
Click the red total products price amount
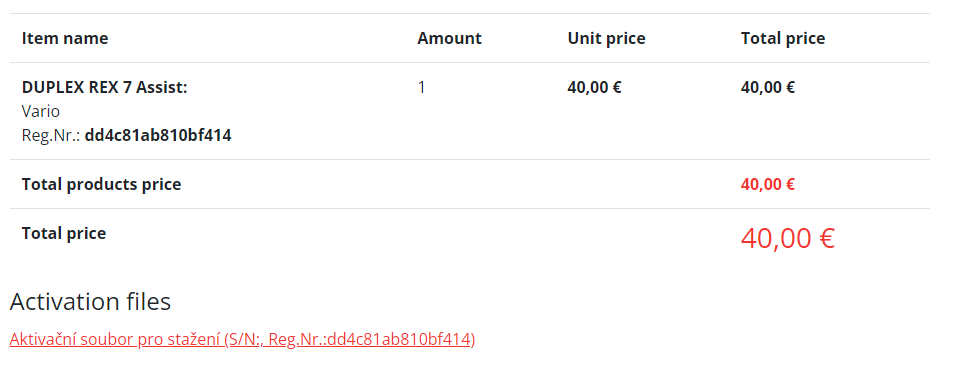pos(768,184)
